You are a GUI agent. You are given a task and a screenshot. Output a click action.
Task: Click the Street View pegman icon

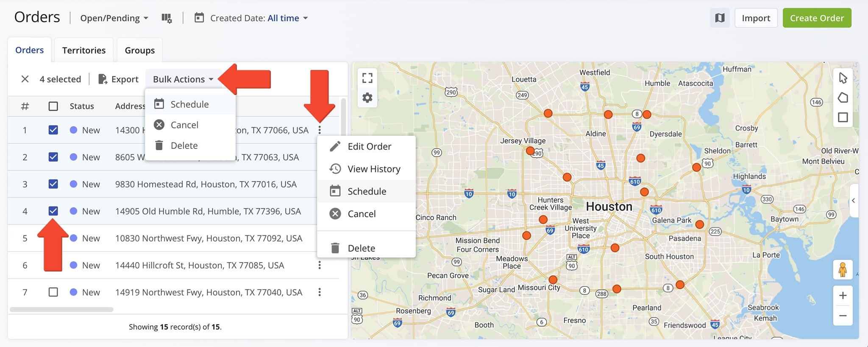843,270
